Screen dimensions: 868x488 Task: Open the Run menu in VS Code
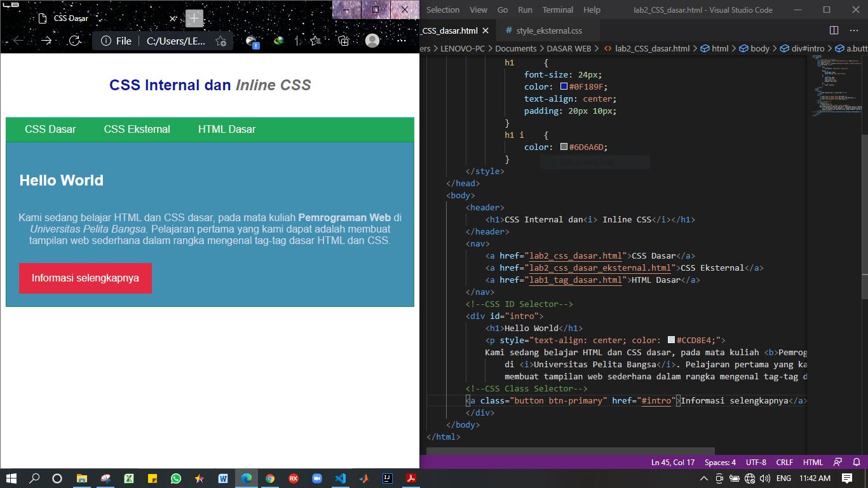[525, 10]
